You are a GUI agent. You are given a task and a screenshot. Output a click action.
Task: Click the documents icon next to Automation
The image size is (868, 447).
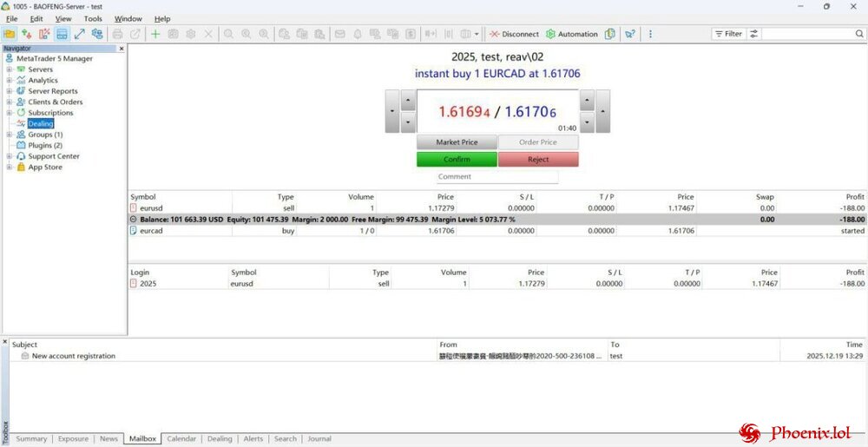(x=610, y=34)
